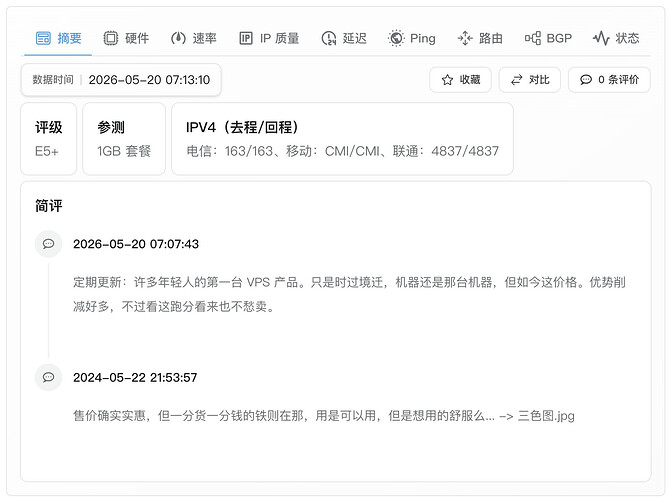
Task: Click the comment icon beside 2026-05-20 07:07:43
Action: click(x=49, y=244)
